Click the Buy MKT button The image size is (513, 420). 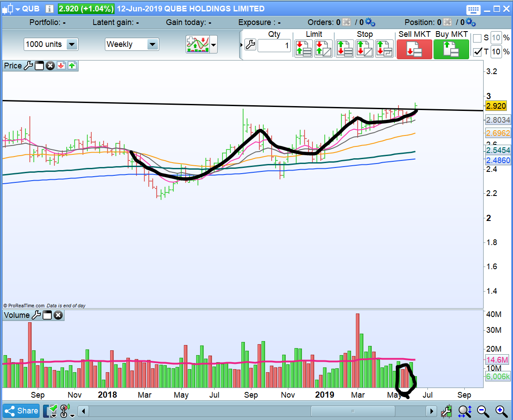[451, 49]
